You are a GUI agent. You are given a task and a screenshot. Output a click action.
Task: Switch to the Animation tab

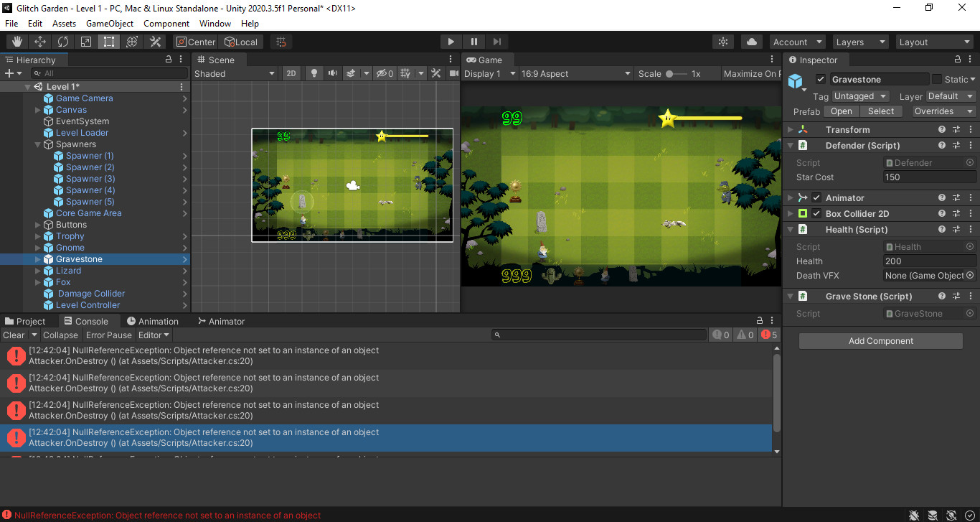click(x=154, y=321)
